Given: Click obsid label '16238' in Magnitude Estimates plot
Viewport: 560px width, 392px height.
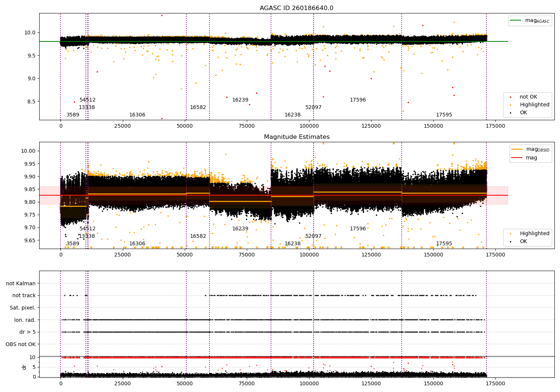Looking at the screenshot, I should pyautogui.click(x=292, y=244).
